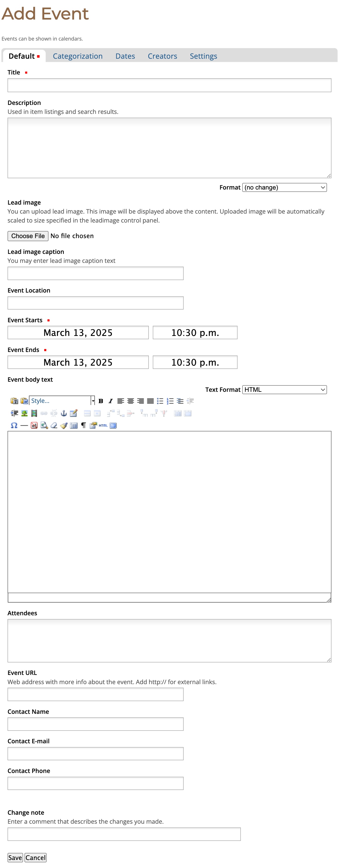The height and width of the screenshot is (868, 339).
Task: Open the Settings tab
Action: (x=203, y=56)
